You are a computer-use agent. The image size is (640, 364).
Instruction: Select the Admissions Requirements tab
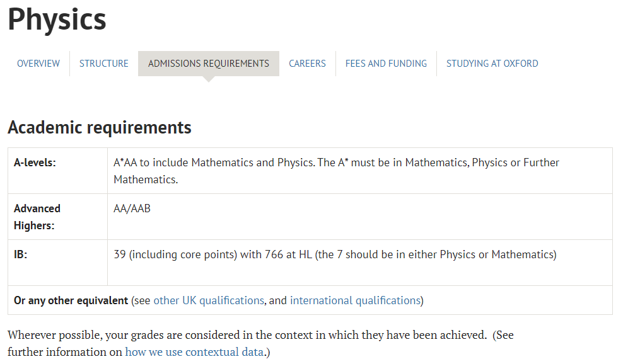coord(209,64)
